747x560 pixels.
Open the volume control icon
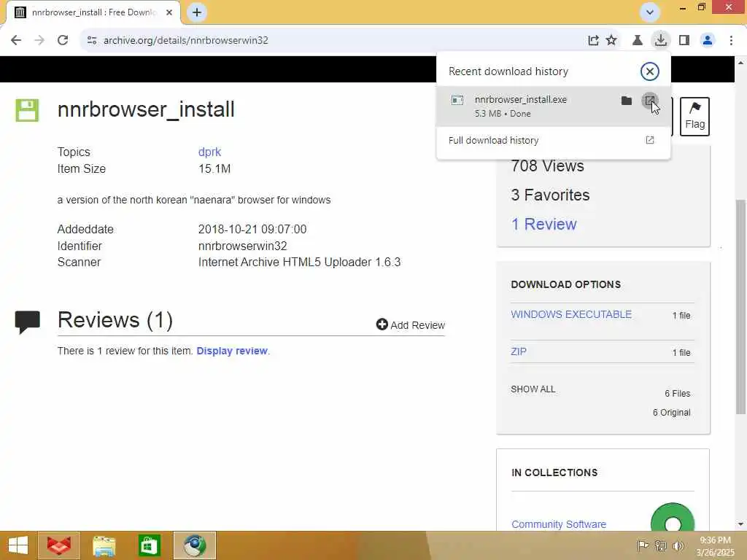point(678,545)
